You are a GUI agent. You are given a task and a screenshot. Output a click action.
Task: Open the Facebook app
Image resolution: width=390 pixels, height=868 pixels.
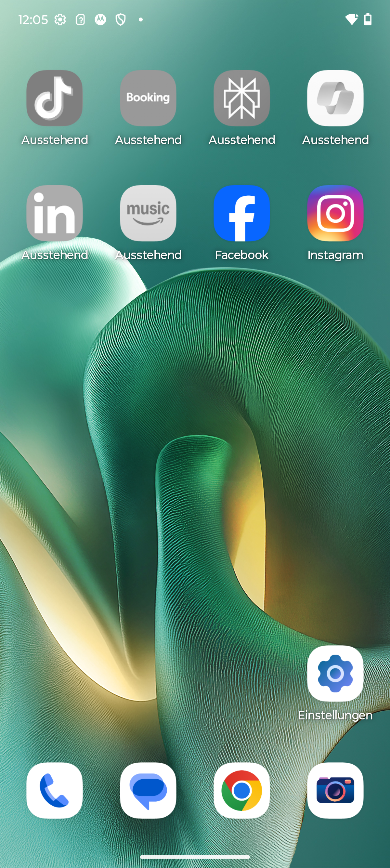(x=241, y=213)
